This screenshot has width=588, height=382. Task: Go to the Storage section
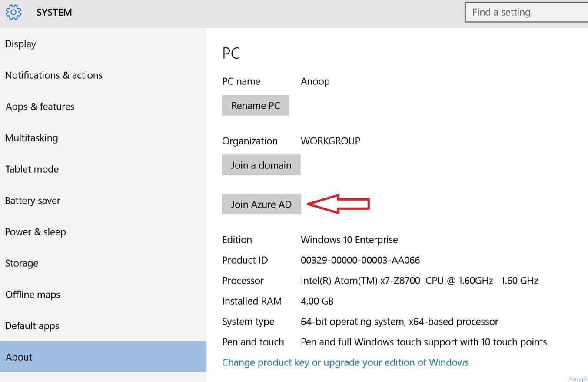[x=103, y=263]
